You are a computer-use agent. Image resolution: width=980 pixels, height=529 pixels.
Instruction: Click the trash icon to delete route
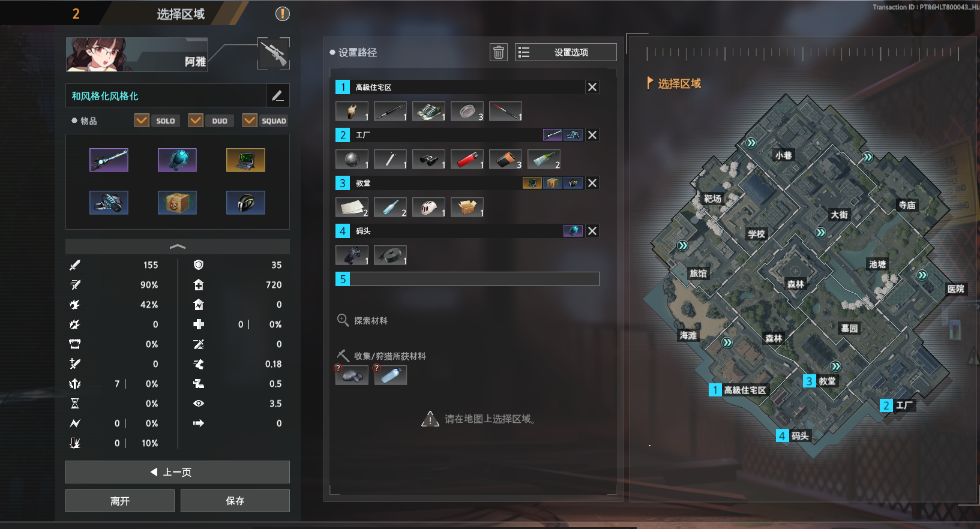(x=499, y=52)
